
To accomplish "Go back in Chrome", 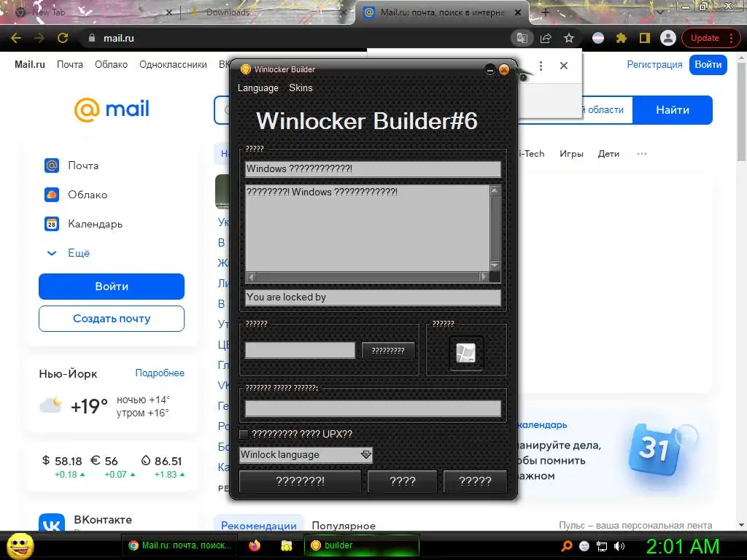I will pos(16,38).
